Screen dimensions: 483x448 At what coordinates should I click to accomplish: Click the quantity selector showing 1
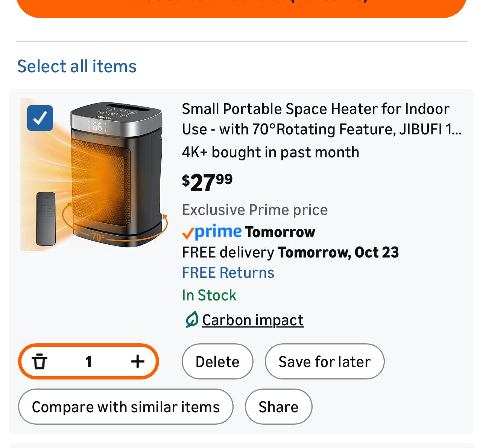(x=88, y=361)
